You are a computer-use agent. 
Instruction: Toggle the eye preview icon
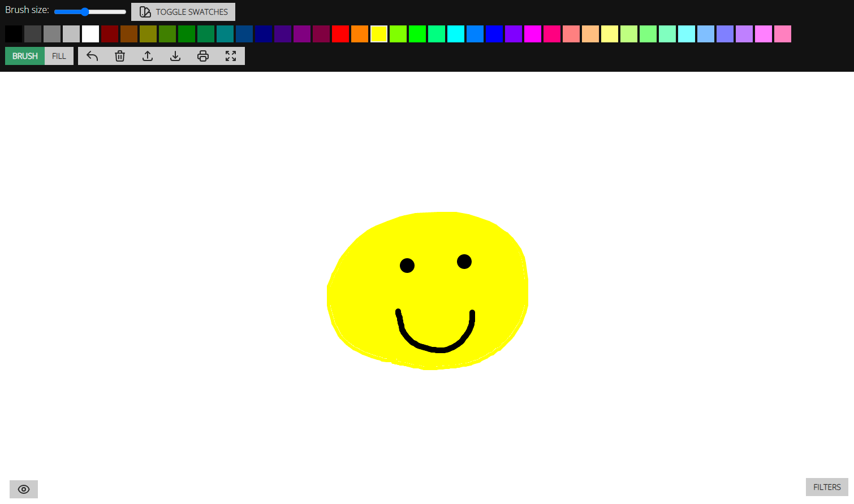tap(23, 489)
